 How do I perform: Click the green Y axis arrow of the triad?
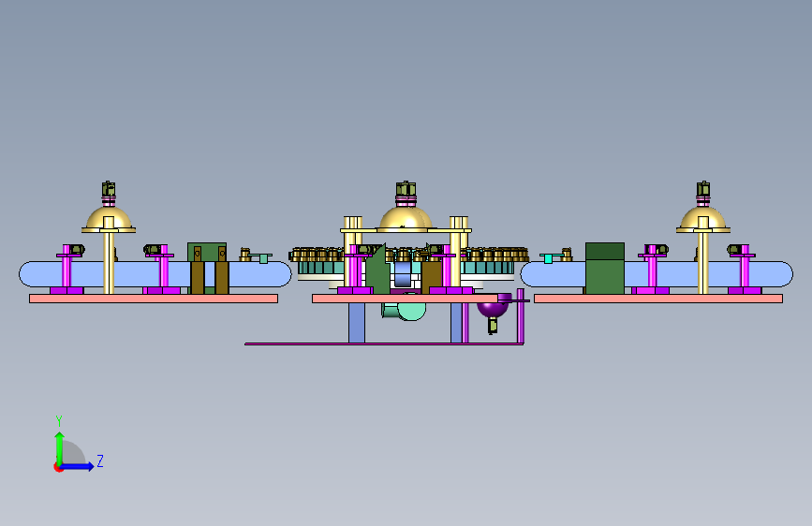tap(60, 448)
